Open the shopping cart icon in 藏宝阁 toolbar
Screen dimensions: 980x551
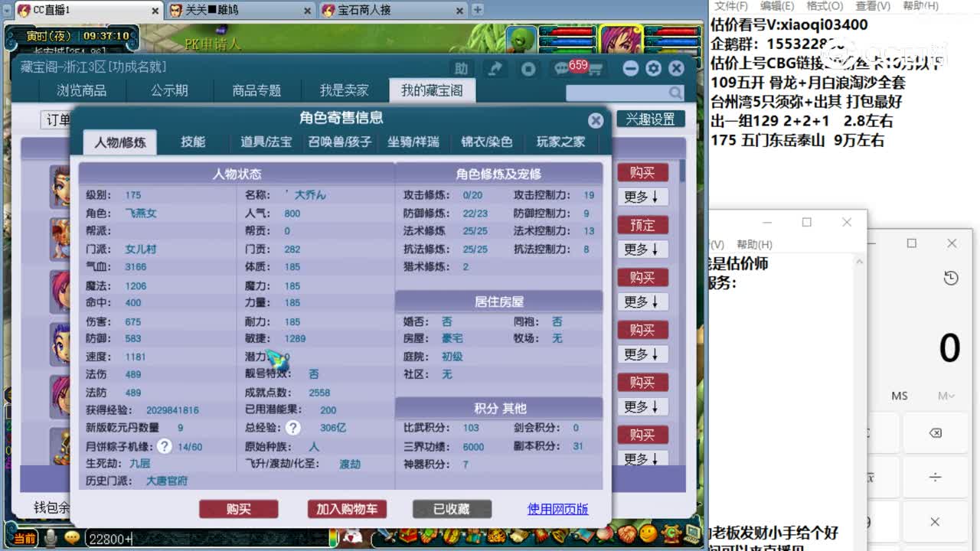596,69
